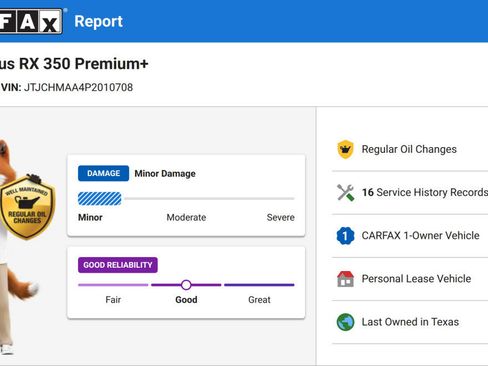Click the Regular Oil Changes shield icon
Screen dimensions: 488x366
(345, 149)
